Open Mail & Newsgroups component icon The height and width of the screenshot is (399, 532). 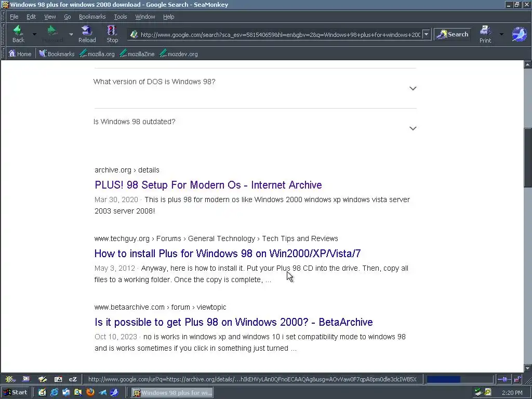pyautogui.click(x=26, y=379)
